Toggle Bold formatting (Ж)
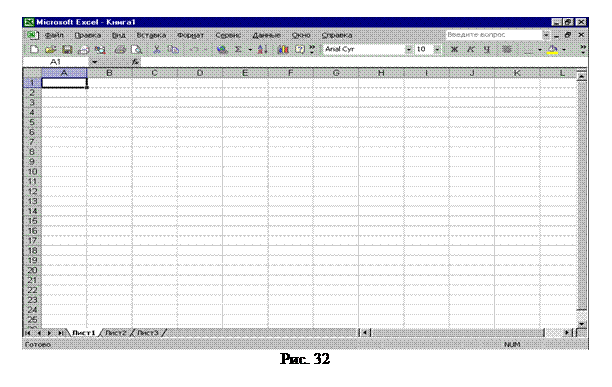This screenshot has height=387, width=612. point(454,50)
